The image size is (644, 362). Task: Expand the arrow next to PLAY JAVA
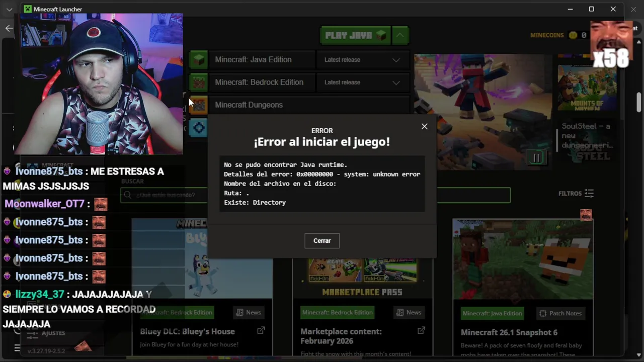[x=400, y=35]
